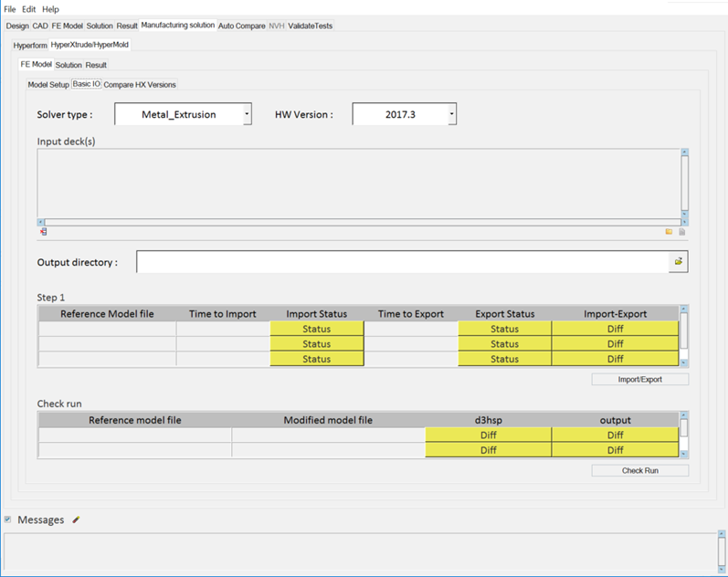Open the Edit menu
Image resolution: width=728 pixels, height=577 pixels.
[x=29, y=9]
